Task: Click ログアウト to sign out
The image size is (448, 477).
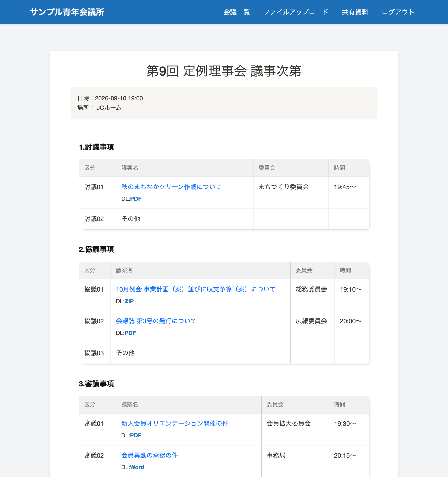Action: [398, 12]
